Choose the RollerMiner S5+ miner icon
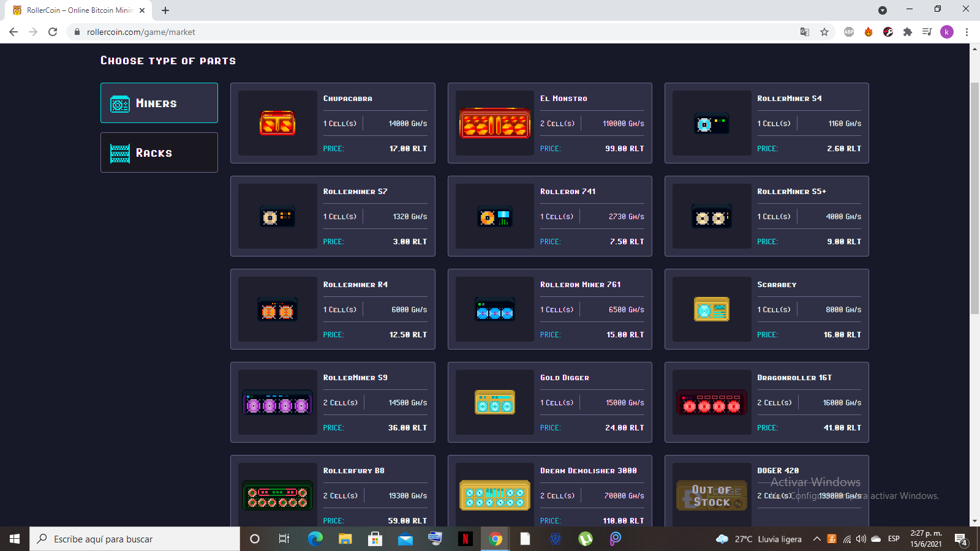Viewport: 980px width, 551px height. pos(712,217)
